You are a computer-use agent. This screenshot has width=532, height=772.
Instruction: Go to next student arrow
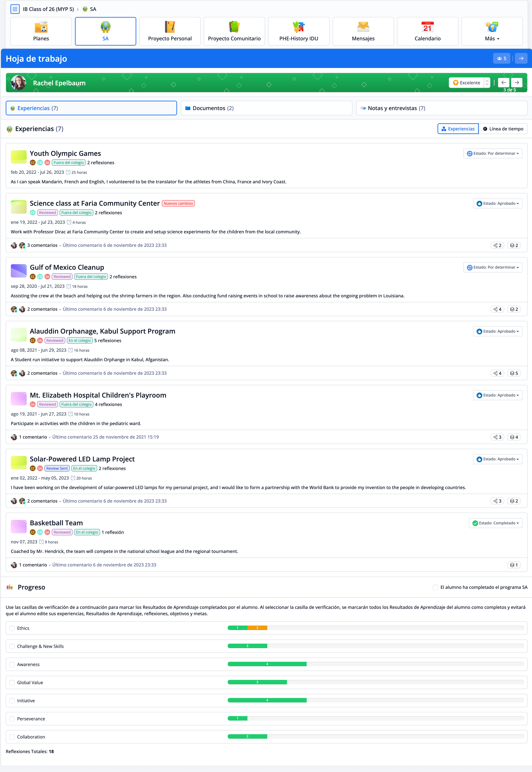tap(516, 83)
